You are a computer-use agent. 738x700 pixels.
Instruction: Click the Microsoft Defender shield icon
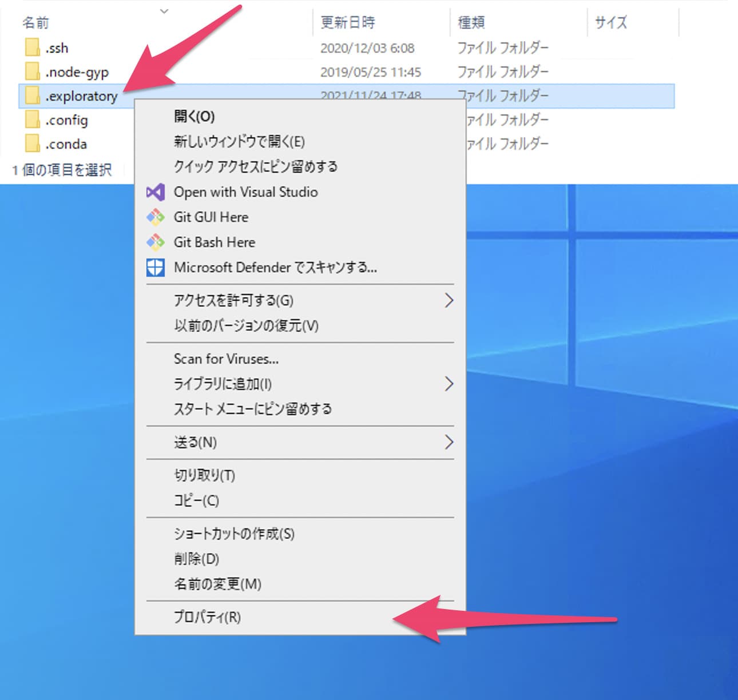[156, 268]
